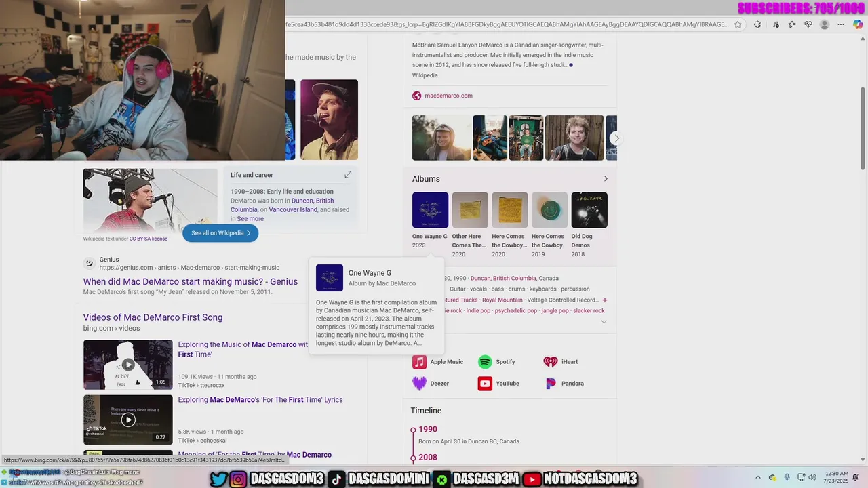Open the Genius result 'When did Mac DeMarco start making music?'

(191, 281)
